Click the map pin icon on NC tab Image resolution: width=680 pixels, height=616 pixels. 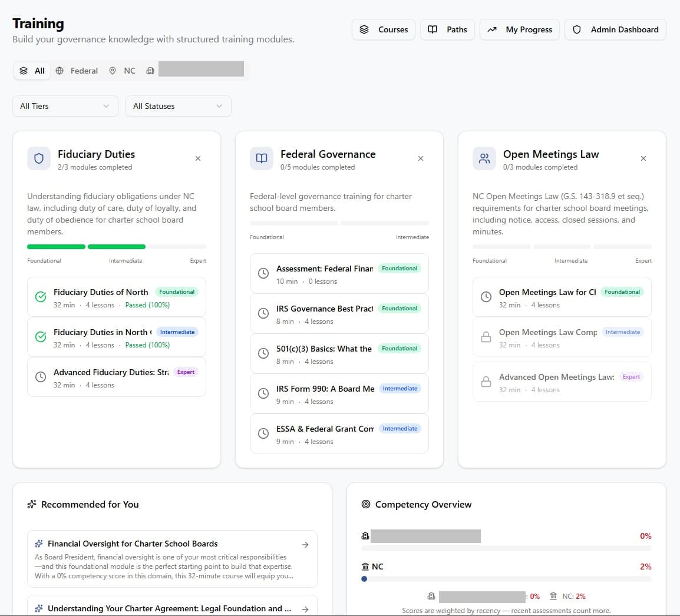point(113,71)
